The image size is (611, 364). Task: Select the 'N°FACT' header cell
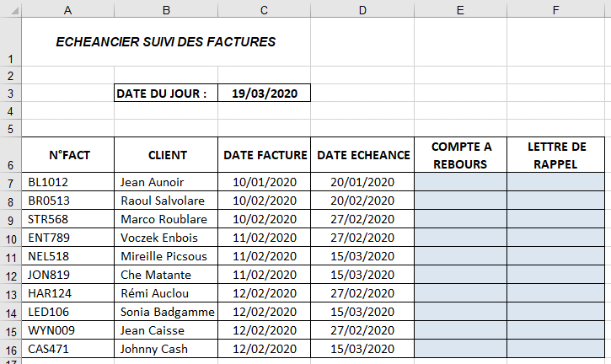coord(68,155)
